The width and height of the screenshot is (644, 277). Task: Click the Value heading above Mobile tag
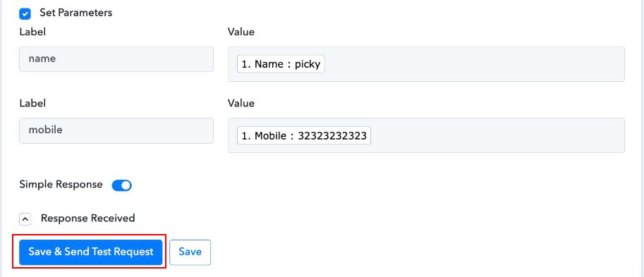(x=241, y=103)
